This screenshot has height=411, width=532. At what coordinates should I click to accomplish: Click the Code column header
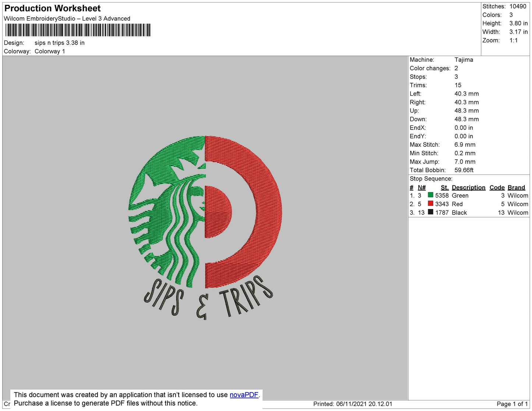497,187
